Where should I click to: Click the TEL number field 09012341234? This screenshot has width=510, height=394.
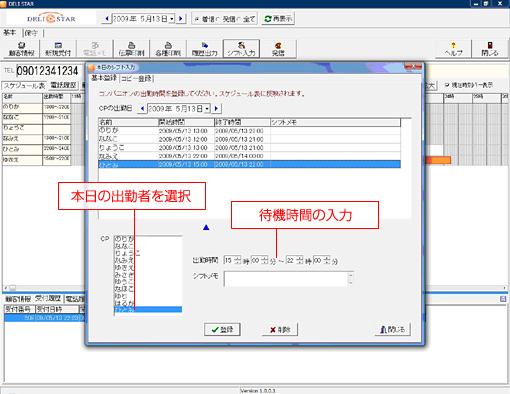(47, 71)
